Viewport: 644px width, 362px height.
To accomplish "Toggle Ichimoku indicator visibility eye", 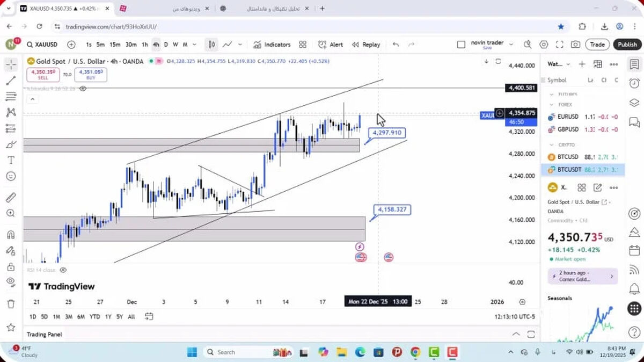I will 83,89.
